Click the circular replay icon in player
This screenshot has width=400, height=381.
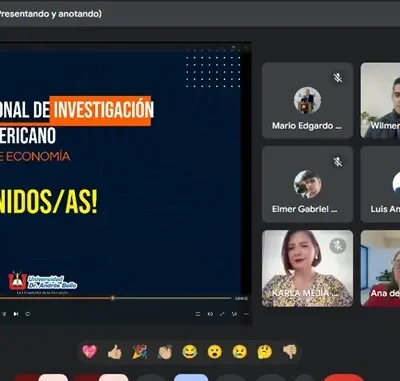tap(28, 314)
